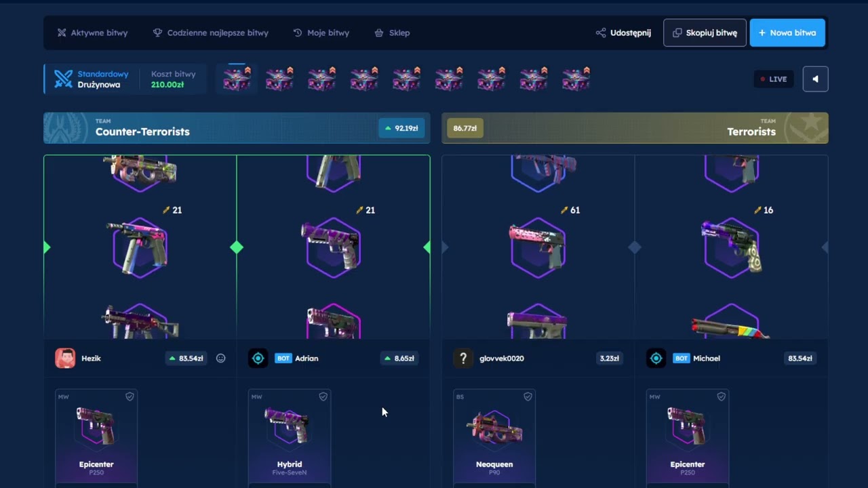Select the fifth case icon in round list
The height and width of the screenshot is (488, 868).
point(406,79)
